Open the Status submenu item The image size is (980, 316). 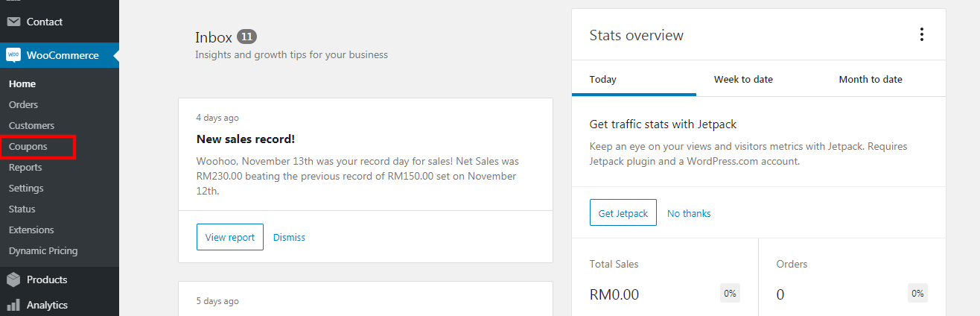22,209
